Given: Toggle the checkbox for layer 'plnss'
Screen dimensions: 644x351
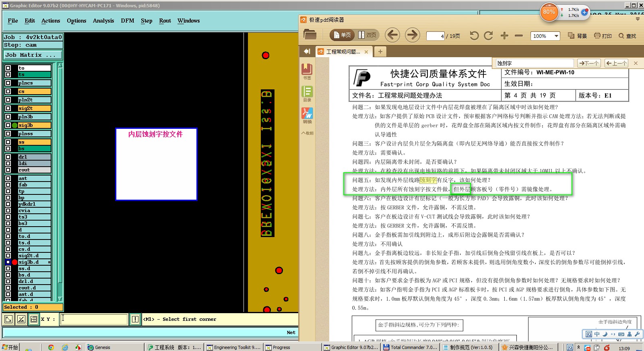Looking at the screenshot, I should tap(8, 134).
